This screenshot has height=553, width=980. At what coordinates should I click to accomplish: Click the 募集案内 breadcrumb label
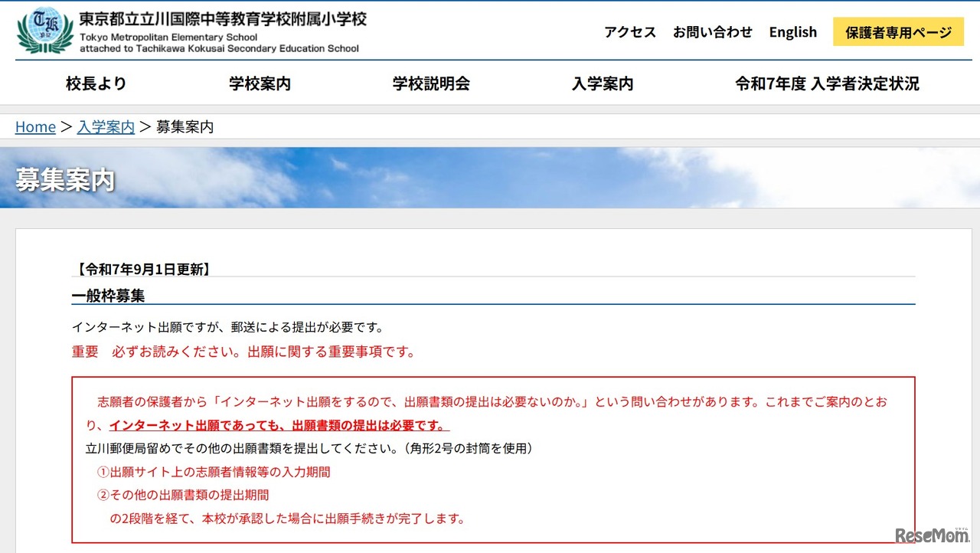183,126
